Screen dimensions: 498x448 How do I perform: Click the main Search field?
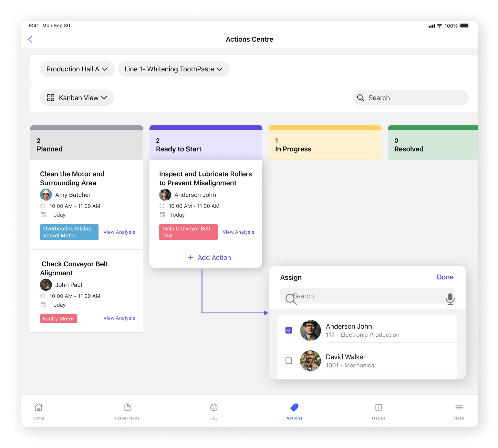click(x=411, y=98)
